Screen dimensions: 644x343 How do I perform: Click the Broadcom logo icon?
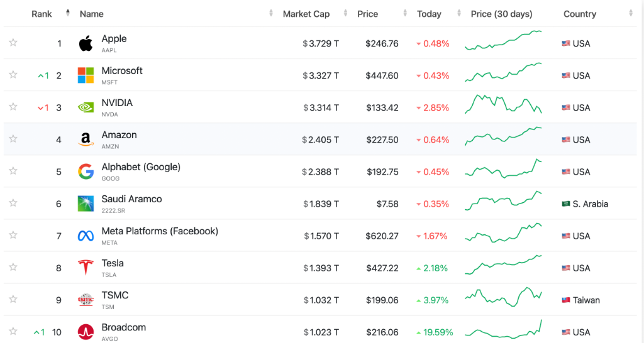86,332
